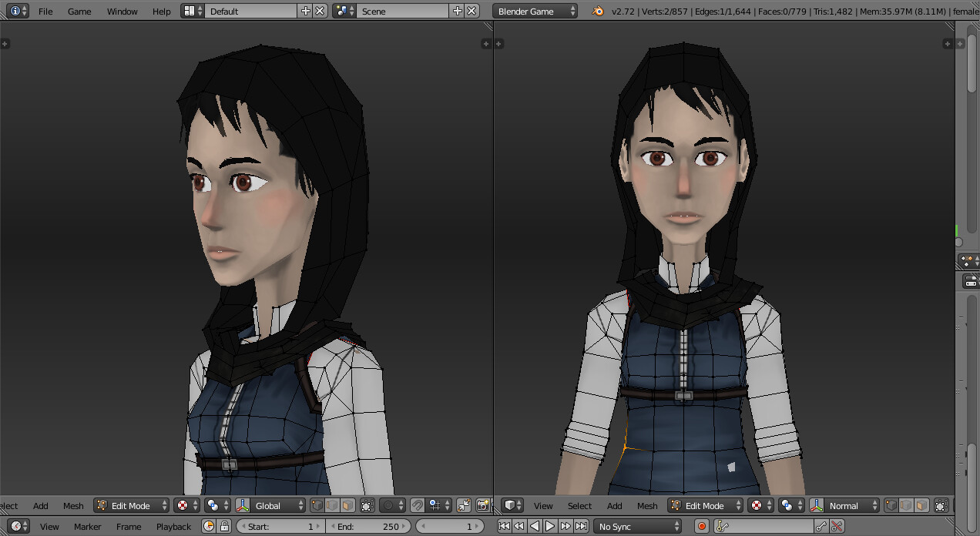Toggle limit selection to visible in left viewport
This screenshot has width=980, height=536.
[x=367, y=505]
